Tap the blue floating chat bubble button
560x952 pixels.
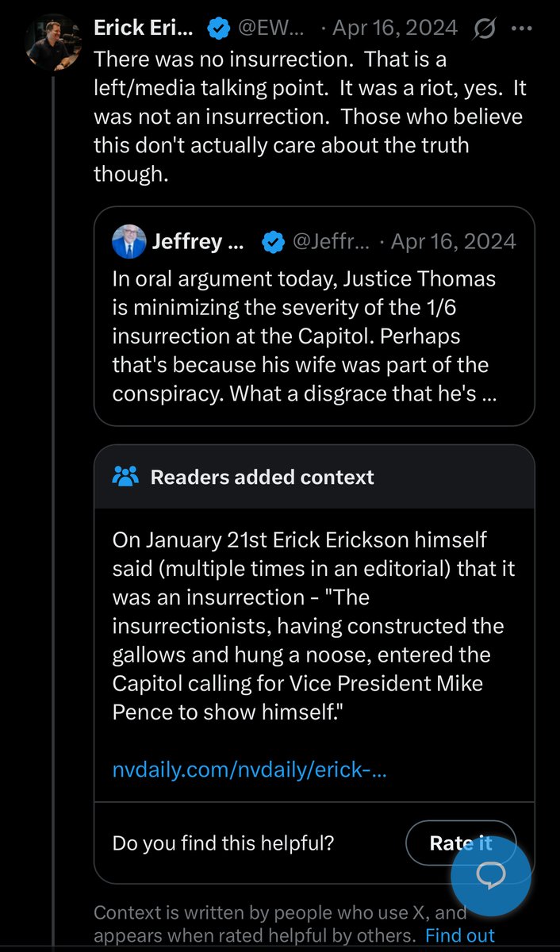click(490, 874)
